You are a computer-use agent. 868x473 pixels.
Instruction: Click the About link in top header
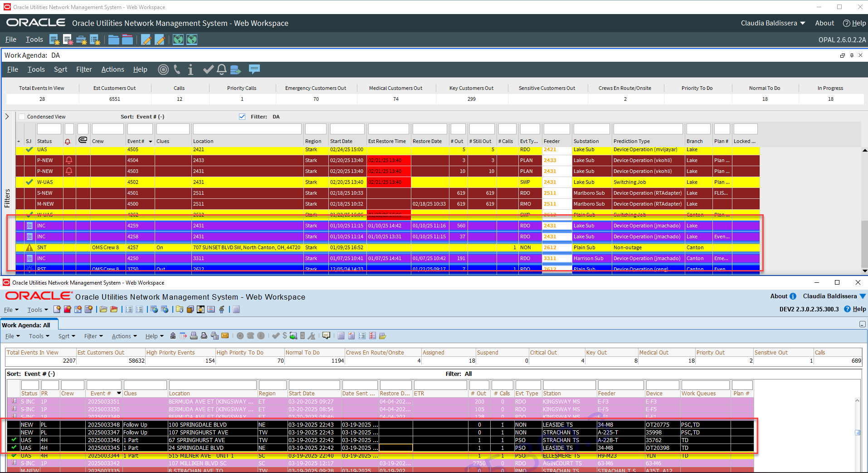[824, 23]
